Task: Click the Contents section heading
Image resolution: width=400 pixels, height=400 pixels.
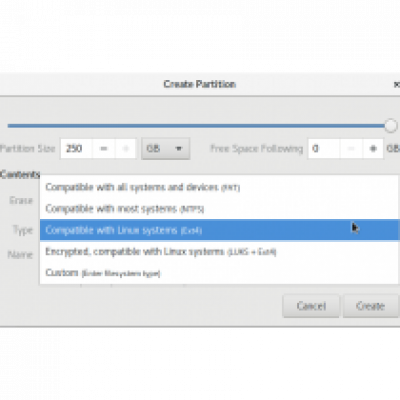Action: [20, 174]
